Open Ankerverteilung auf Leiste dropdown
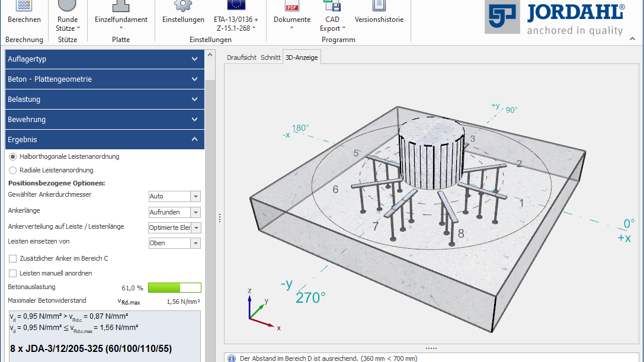Image resolution: width=644 pixels, height=362 pixels. [x=196, y=228]
